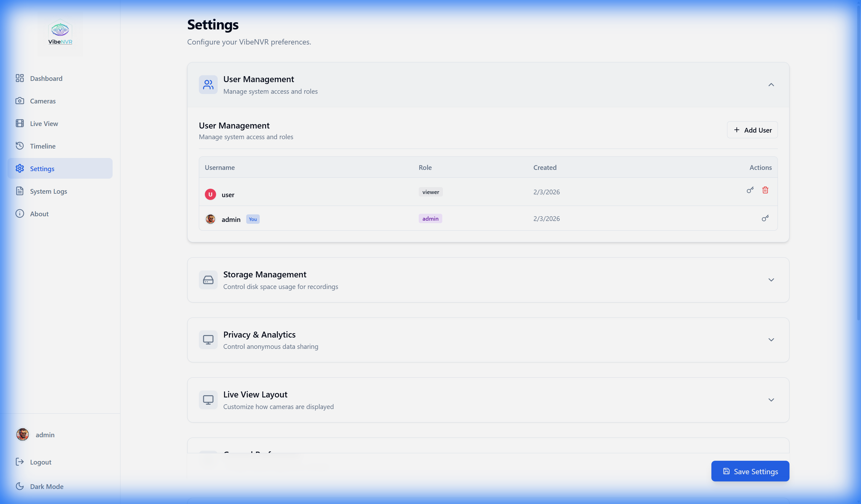Viewport: 861px width, 504px height.
Task: Click the Add User button
Action: (752, 130)
